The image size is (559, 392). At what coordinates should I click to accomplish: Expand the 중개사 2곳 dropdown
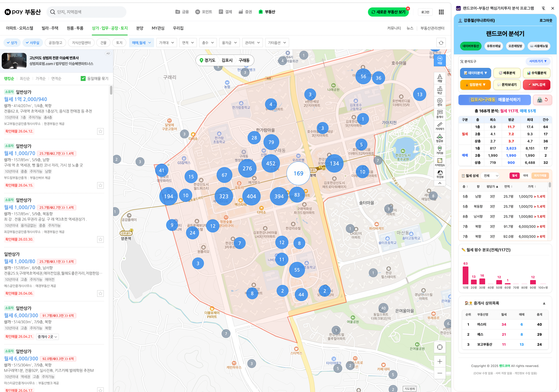click(47, 337)
